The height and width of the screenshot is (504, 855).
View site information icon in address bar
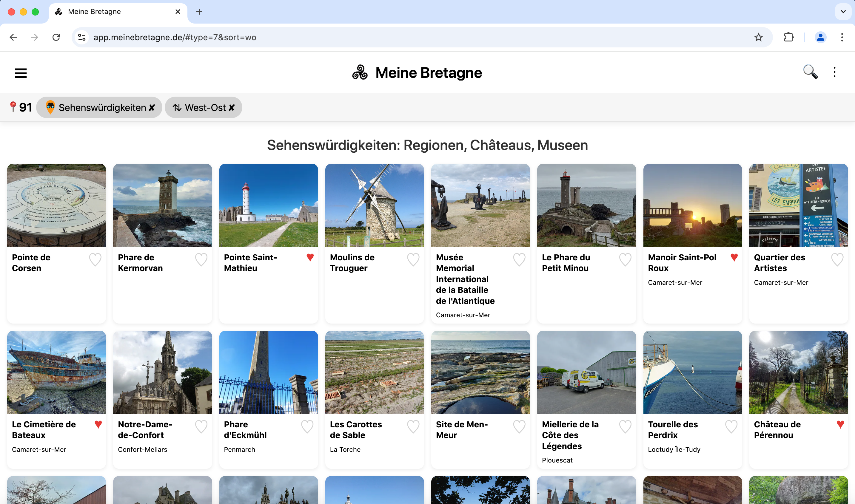tap(82, 37)
